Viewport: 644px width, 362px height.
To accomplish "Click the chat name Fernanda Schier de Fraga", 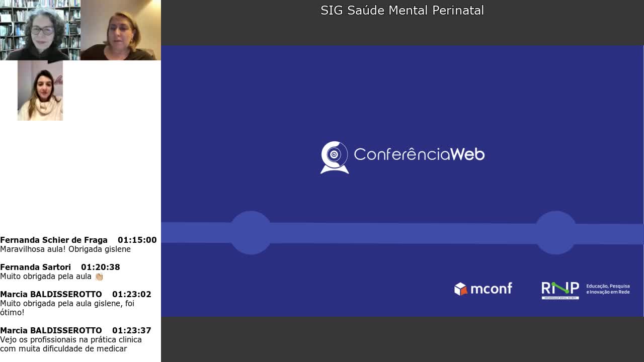I will [x=54, y=240].
